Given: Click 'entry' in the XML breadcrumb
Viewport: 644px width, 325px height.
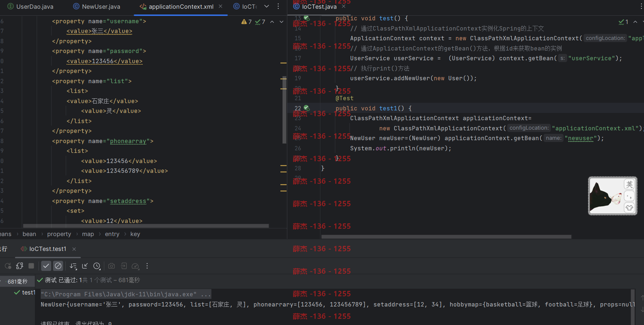Looking at the screenshot, I should pos(112,234).
